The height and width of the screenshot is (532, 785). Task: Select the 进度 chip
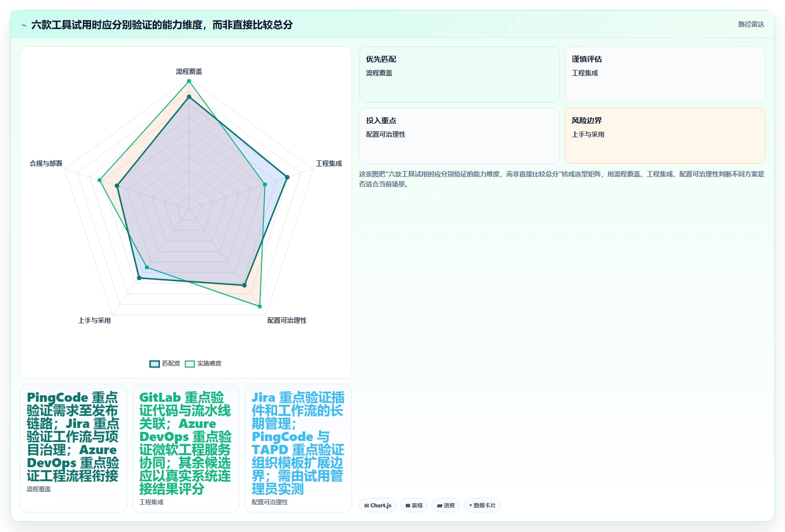click(x=446, y=505)
